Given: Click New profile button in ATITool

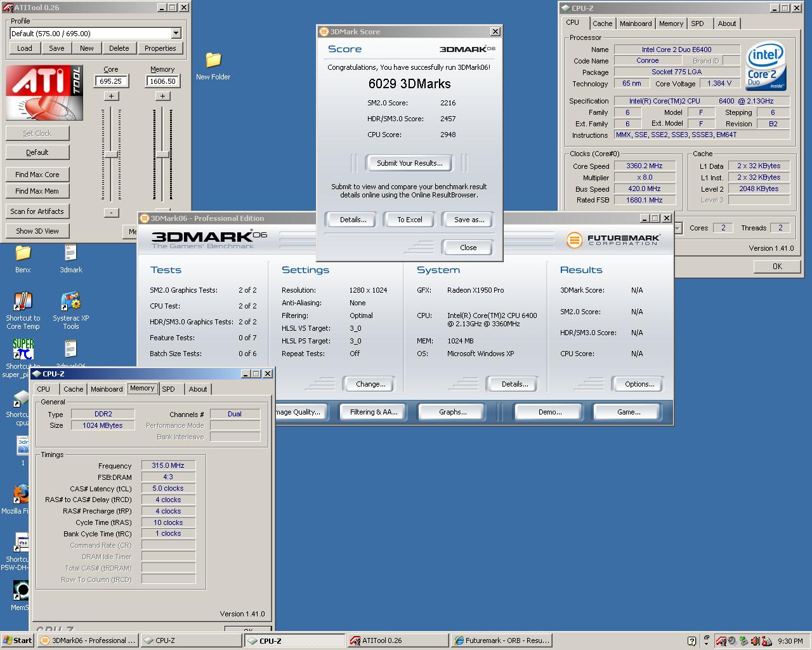Looking at the screenshot, I should (87, 48).
